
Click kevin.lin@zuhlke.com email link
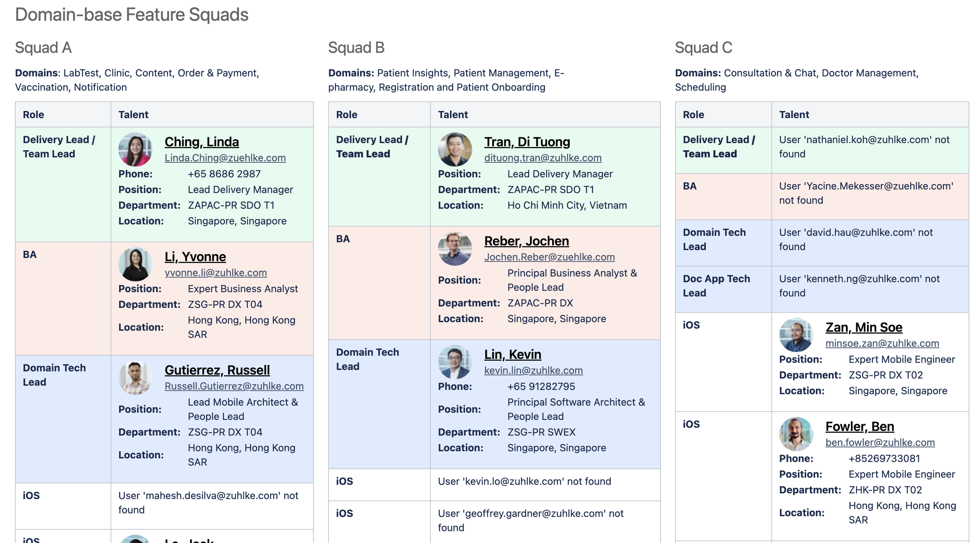[x=534, y=370]
